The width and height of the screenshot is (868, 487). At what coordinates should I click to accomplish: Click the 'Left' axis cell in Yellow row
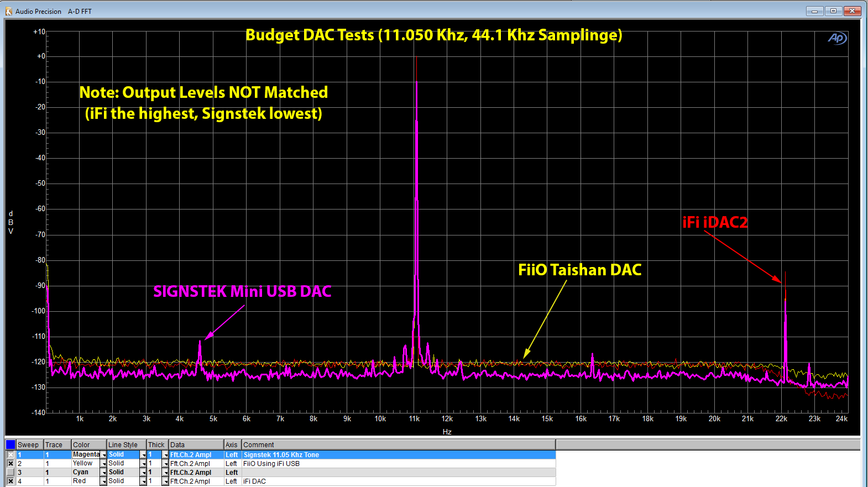point(233,464)
